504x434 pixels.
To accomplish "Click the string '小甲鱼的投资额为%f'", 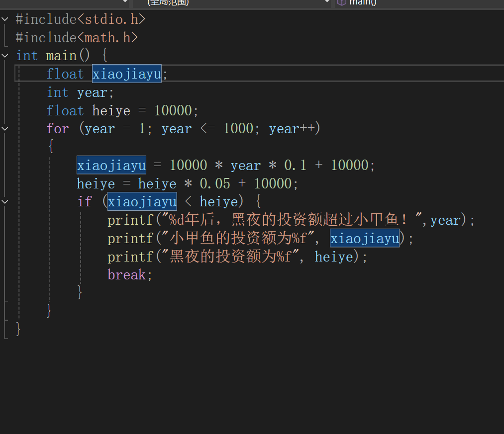I will [238, 238].
